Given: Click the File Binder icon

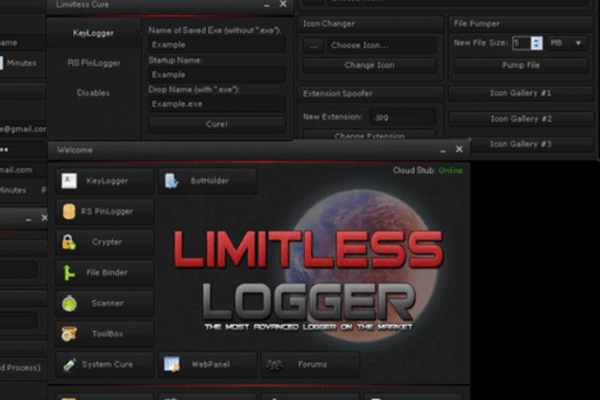Looking at the screenshot, I should coord(69,272).
